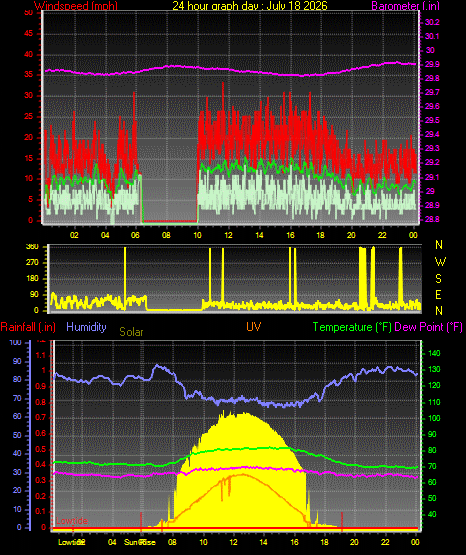Viewport: 466px width, 555px height.
Task: Click the 12 hour label under the windspeed graph
Action: (228, 235)
